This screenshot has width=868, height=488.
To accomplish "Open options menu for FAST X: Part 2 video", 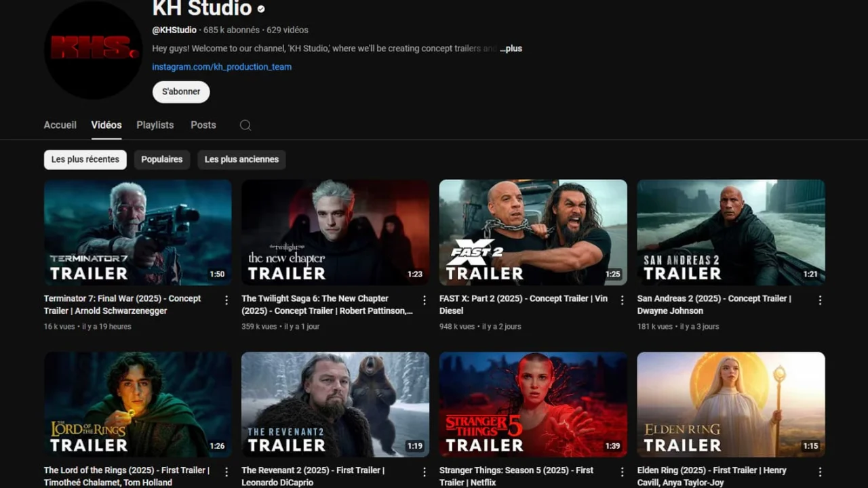I will coord(623,299).
